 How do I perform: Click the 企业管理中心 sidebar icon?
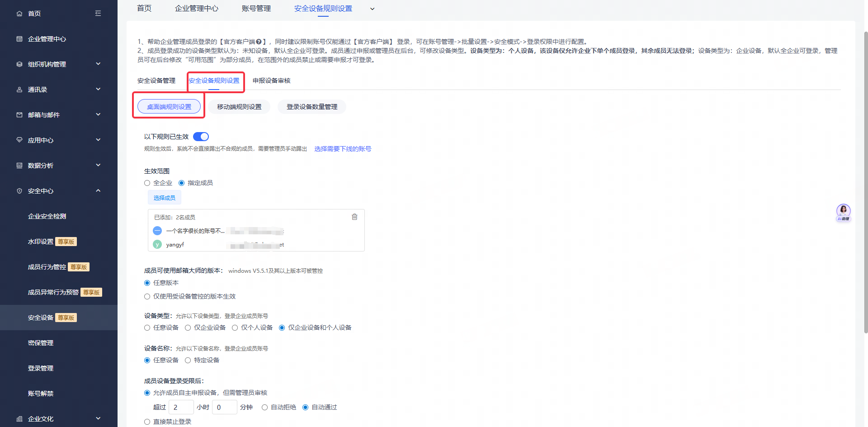pyautogui.click(x=19, y=39)
